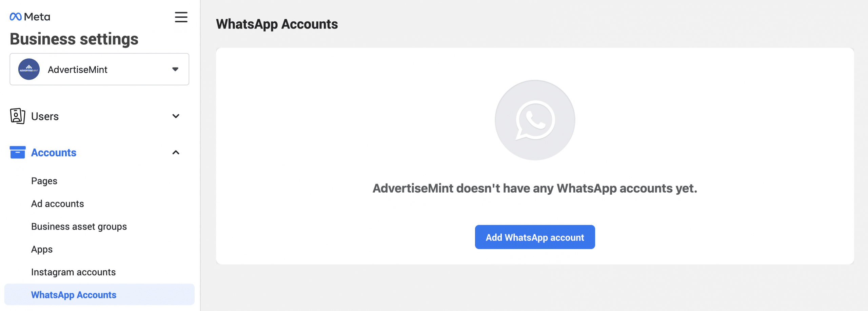The width and height of the screenshot is (868, 311).
Task: Select the Users menu label
Action: 45,116
